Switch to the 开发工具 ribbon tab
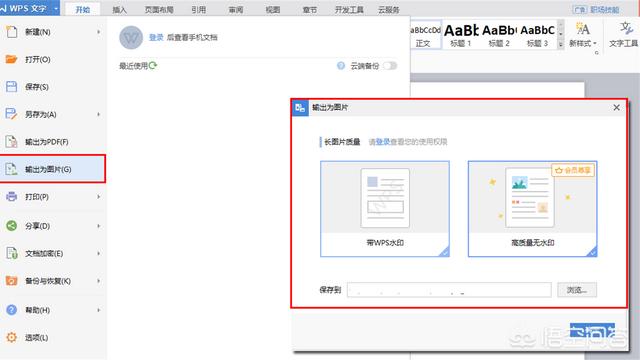This screenshot has height=360, width=640. [x=349, y=9]
